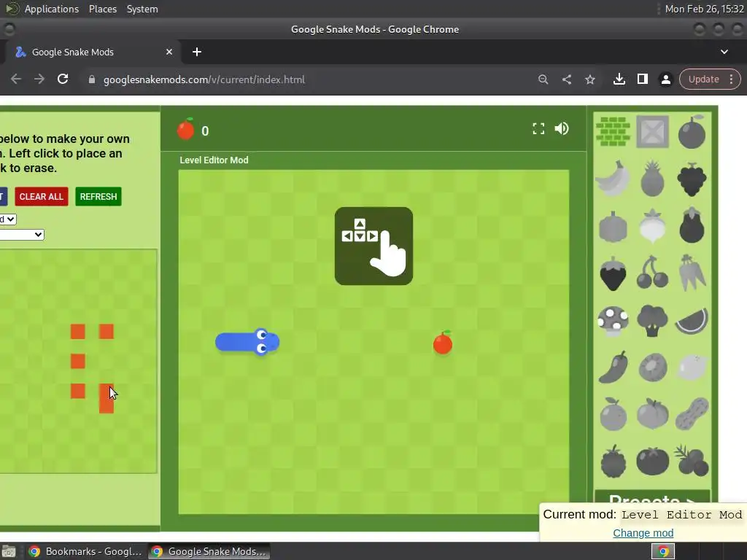Viewport: 747px width, 560px height.
Task: Expand the tab search chevron
Action: [x=724, y=52]
